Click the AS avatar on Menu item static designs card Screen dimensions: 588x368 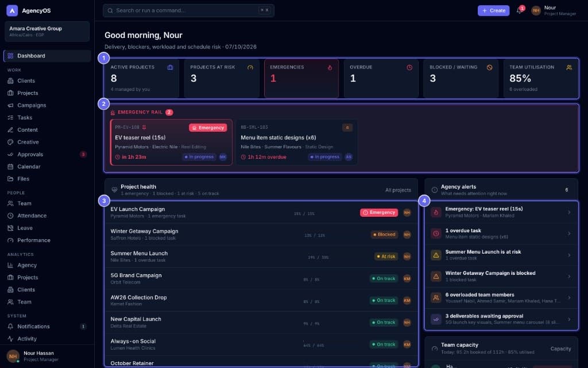coord(349,157)
